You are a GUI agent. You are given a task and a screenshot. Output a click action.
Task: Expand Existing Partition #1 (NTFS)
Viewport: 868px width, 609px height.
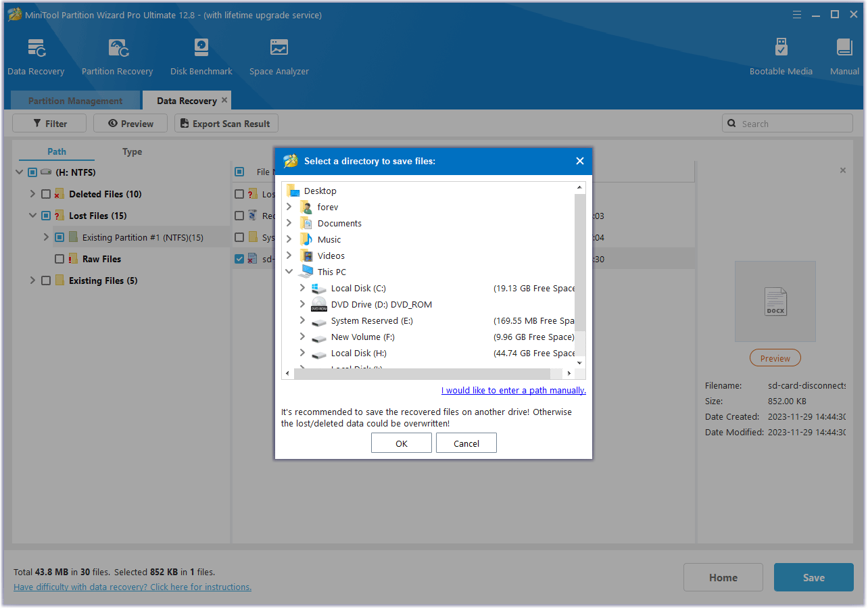pyautogui.click(x=46, y=237)
